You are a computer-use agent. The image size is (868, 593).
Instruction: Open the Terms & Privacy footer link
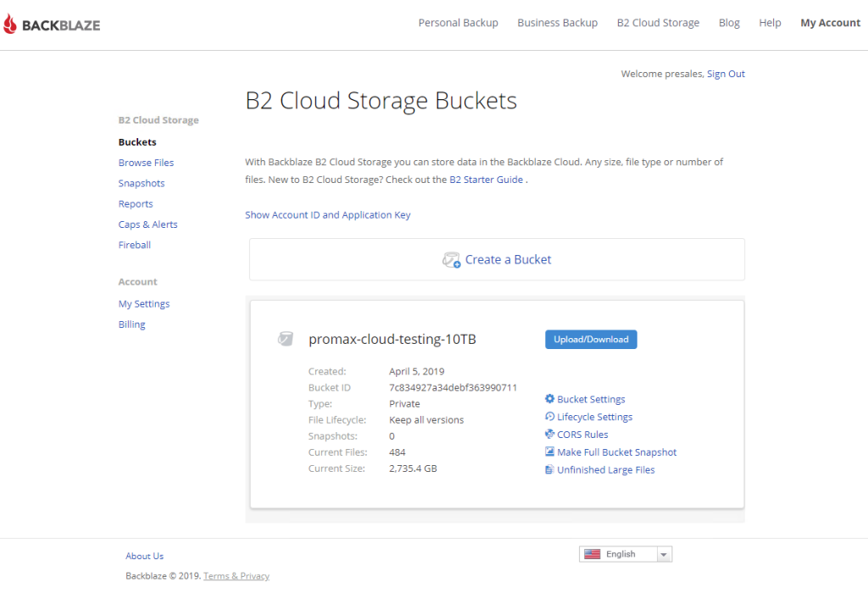point(236,576)
